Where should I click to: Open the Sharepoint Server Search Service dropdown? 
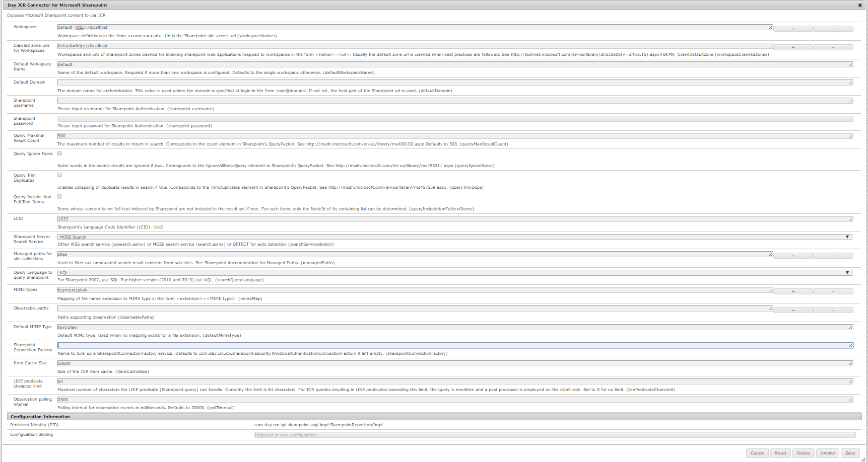coord(455,237)
